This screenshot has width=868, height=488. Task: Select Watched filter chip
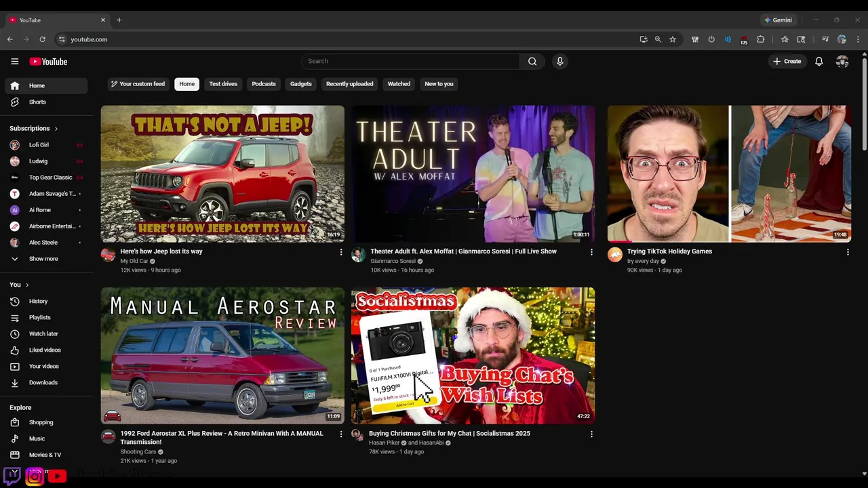399,84
